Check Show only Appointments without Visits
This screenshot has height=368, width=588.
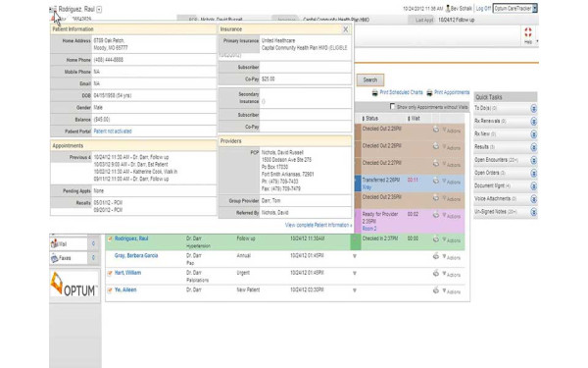(392, 107)
